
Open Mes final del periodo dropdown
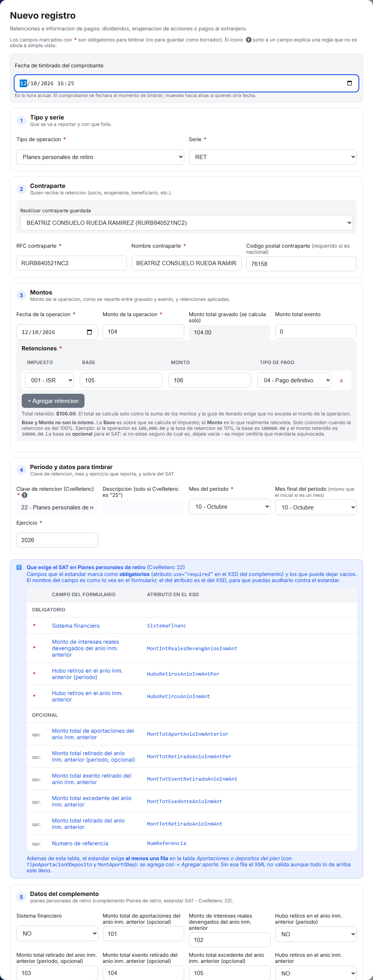(316, 508)
